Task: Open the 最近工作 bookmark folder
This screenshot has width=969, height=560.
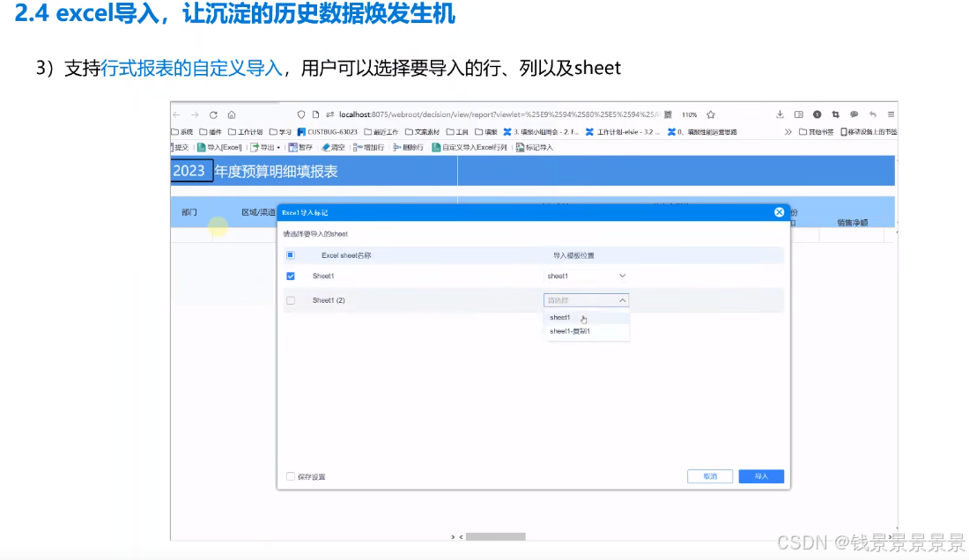Action: (x=381, y=132)
